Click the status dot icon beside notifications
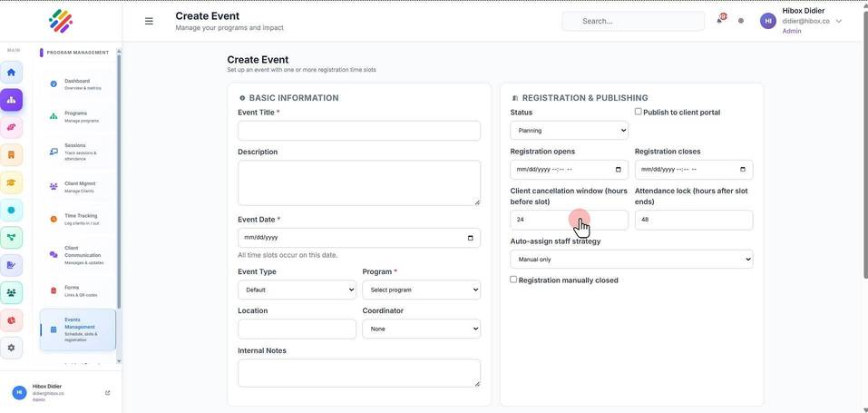The width and height of the screenshot is (868, 413). [x=741, y=21]
